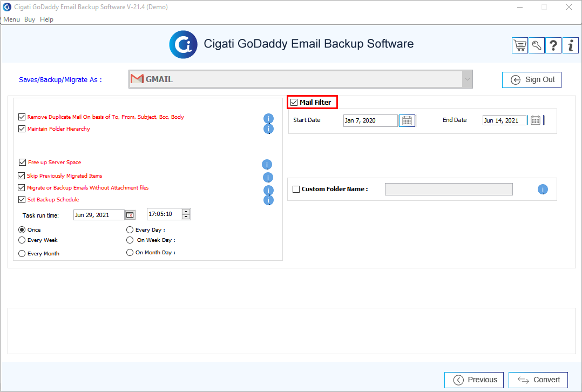
Task: Click the Start Date field
Action: [370, 120]
